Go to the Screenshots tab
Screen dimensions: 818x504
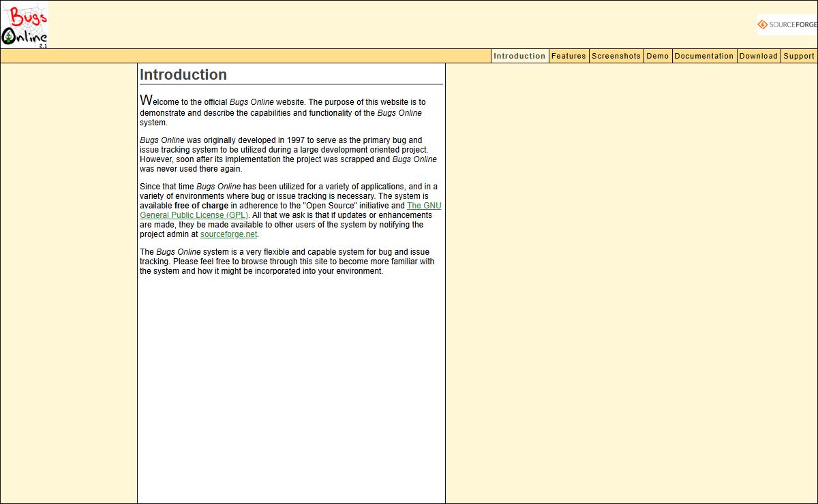pos(616,56)
